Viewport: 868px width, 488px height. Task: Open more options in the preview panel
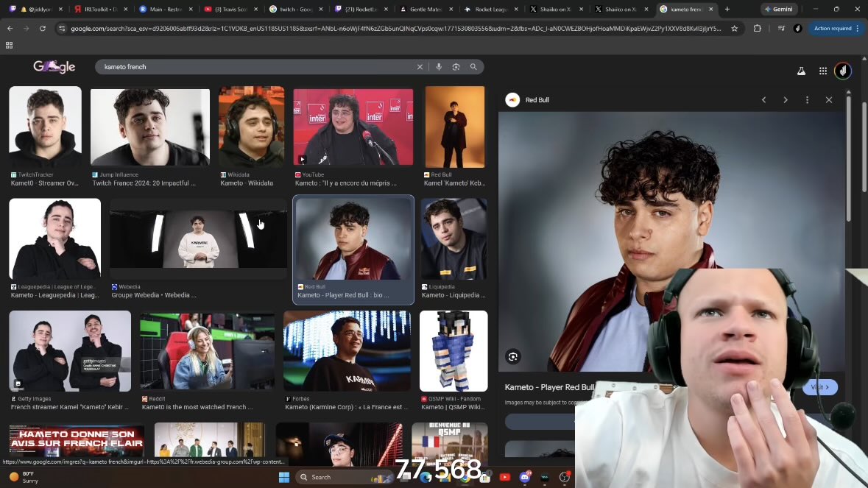(x=807, y=100)
